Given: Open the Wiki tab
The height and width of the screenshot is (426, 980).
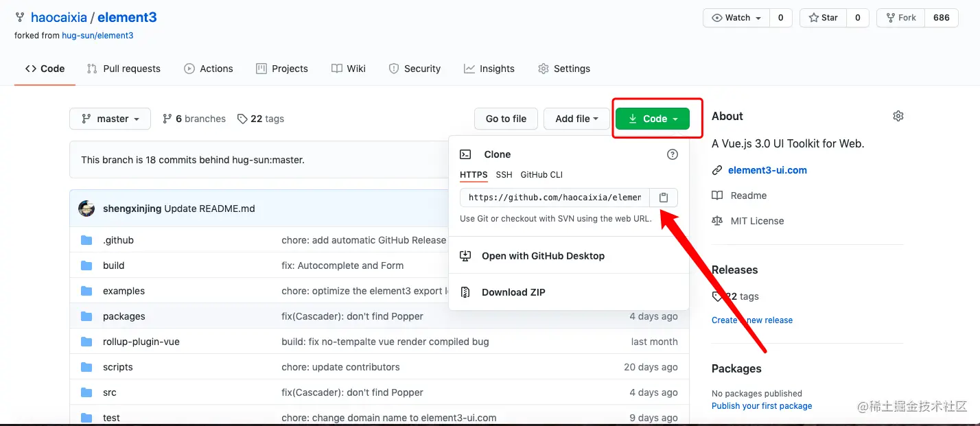Looking at the screenshot, I should (x=349, y=69).
